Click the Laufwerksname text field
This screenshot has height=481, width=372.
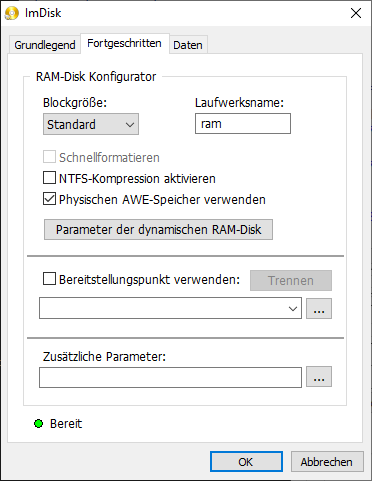coord(243,124)
